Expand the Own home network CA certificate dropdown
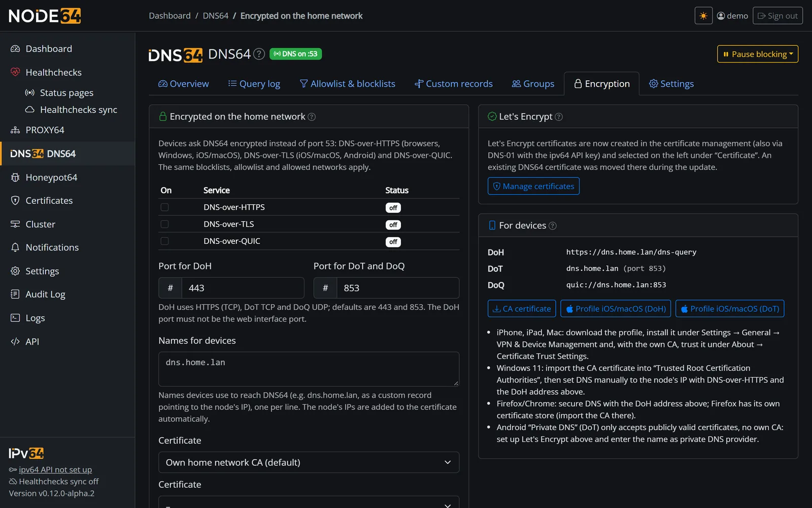Viewport: 812px width, 508px height. click(x=309, y=462)
